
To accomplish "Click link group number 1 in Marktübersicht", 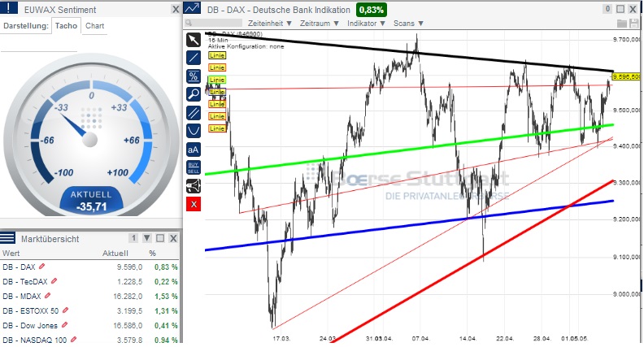I will (x=133, y=238).
